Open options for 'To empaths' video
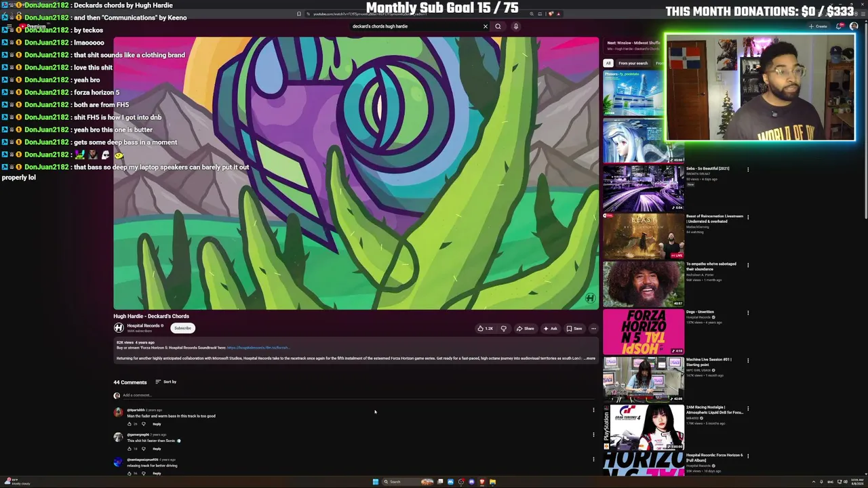 coord(748,265)
